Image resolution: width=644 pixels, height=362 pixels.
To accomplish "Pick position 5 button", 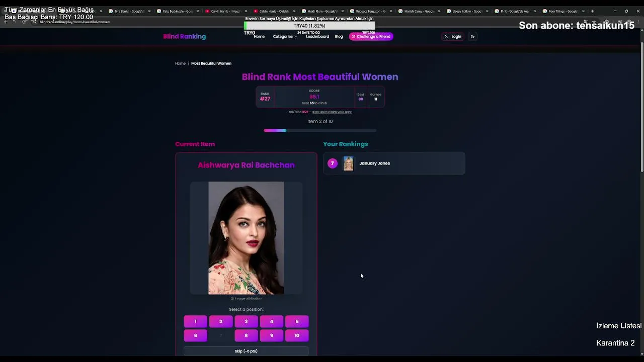I will coord(297,321).
